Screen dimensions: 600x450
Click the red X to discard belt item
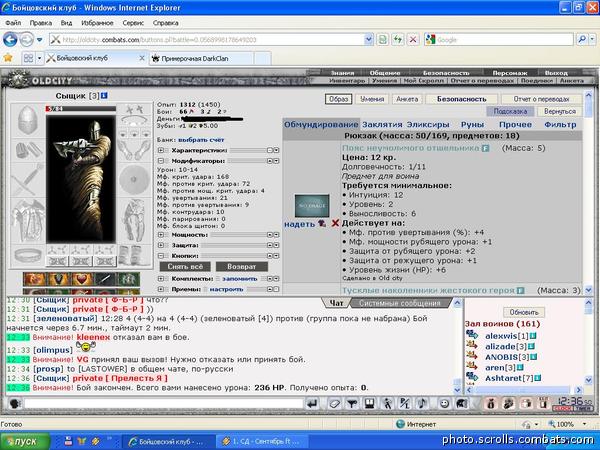[x=335, y=223]
